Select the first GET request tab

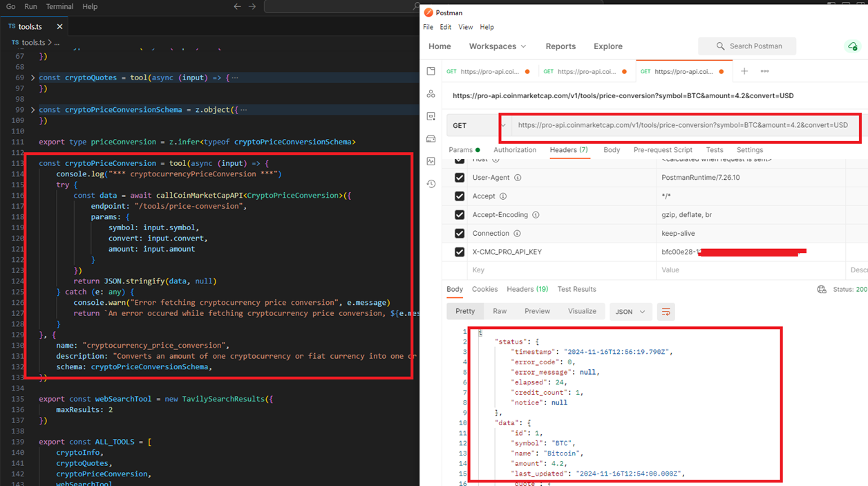(x=489, y=71)
